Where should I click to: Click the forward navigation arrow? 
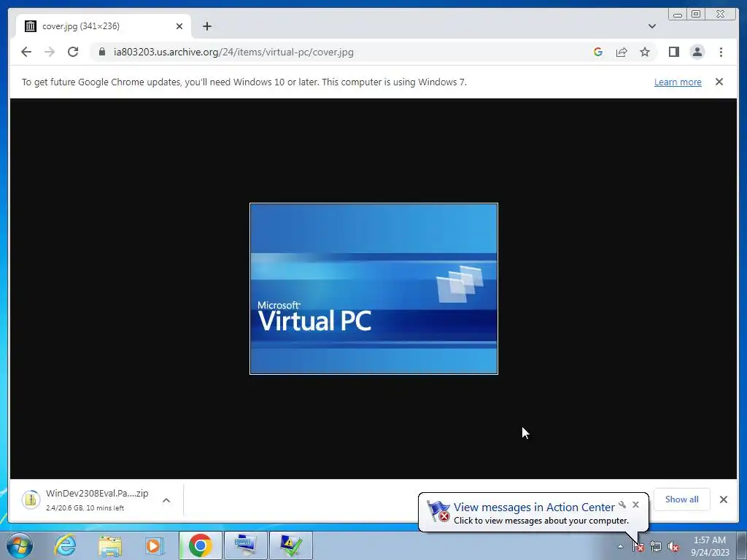point(50,52)
